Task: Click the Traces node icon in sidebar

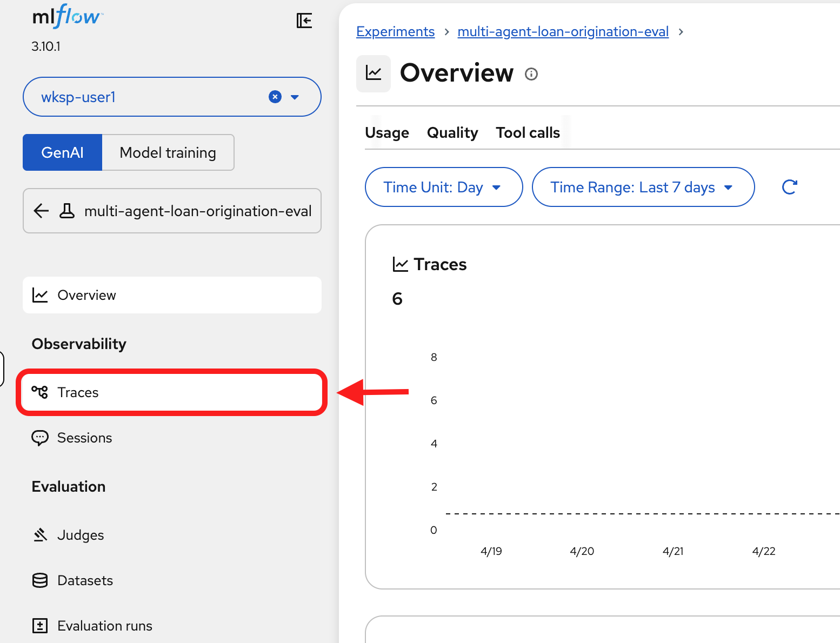Action: (40, 392)
